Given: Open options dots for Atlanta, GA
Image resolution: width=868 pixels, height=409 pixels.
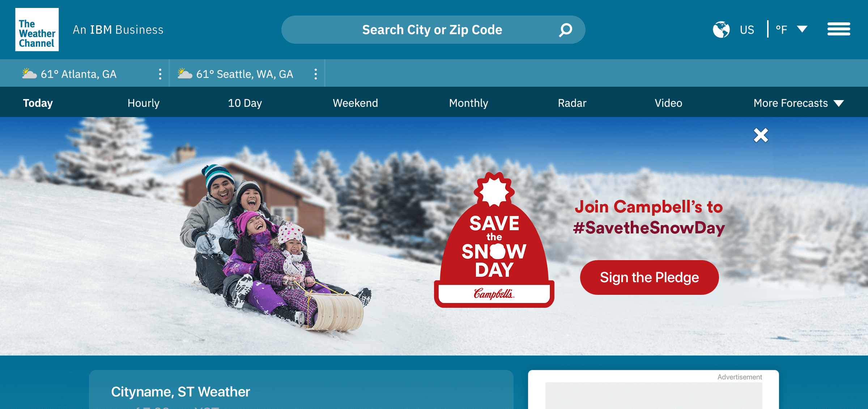Looking at the screenshot, I should coord(160,74).
